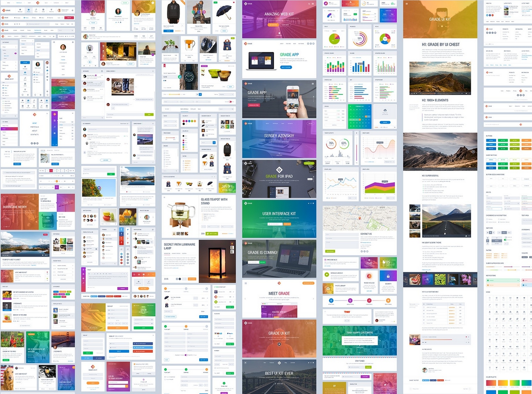This screenshot has width=532, height=394.
Task: Open hamburger menu on Meet Grade card
Action: [246, 283]
